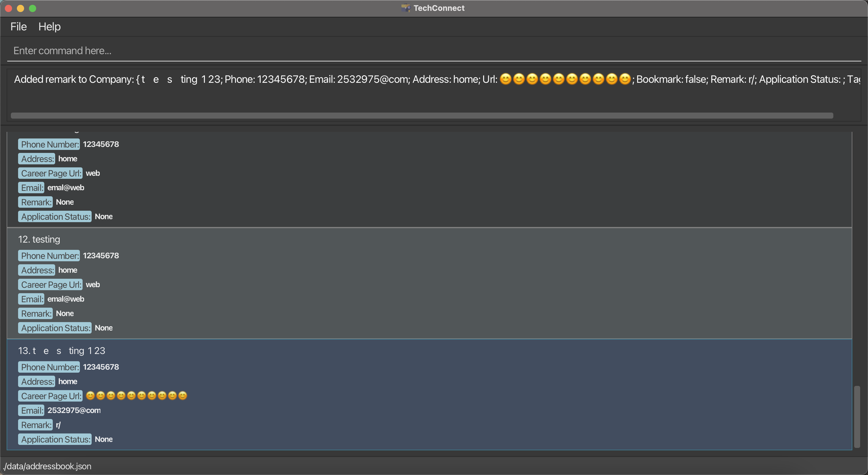The width and height of the screenshot is (868, 475).
Task: Click the emoji Career Page Url of company 13
Action: coord(136,396)
